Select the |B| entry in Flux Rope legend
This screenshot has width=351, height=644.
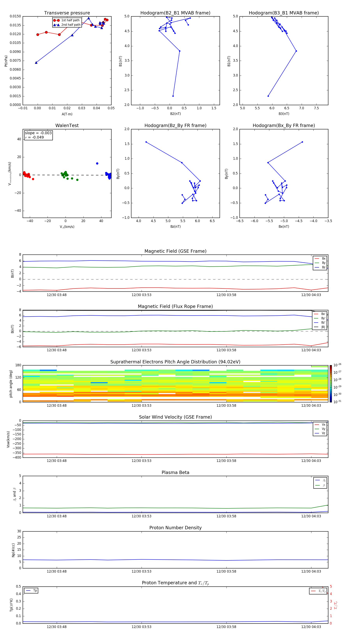320,327
